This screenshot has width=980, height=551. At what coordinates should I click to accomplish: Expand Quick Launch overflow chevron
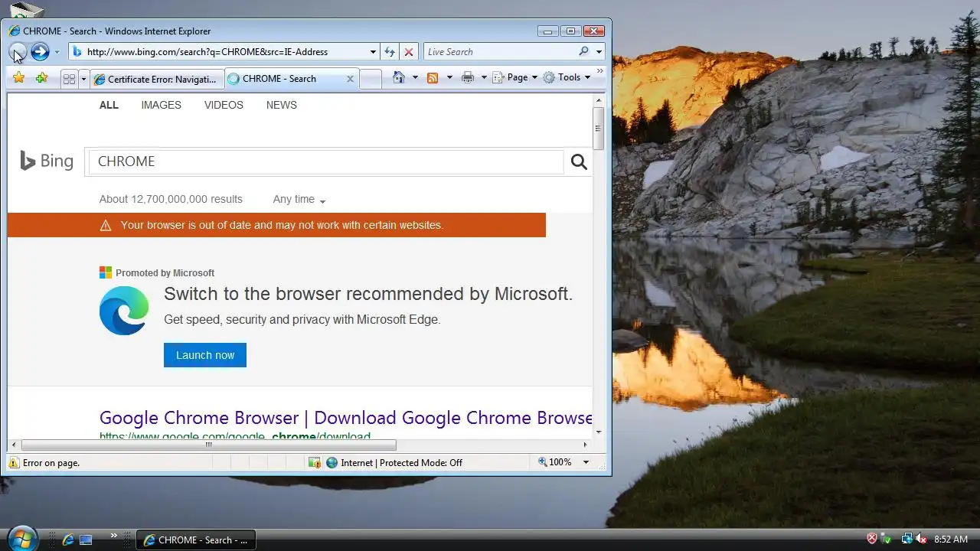click(x=114, y=536)
